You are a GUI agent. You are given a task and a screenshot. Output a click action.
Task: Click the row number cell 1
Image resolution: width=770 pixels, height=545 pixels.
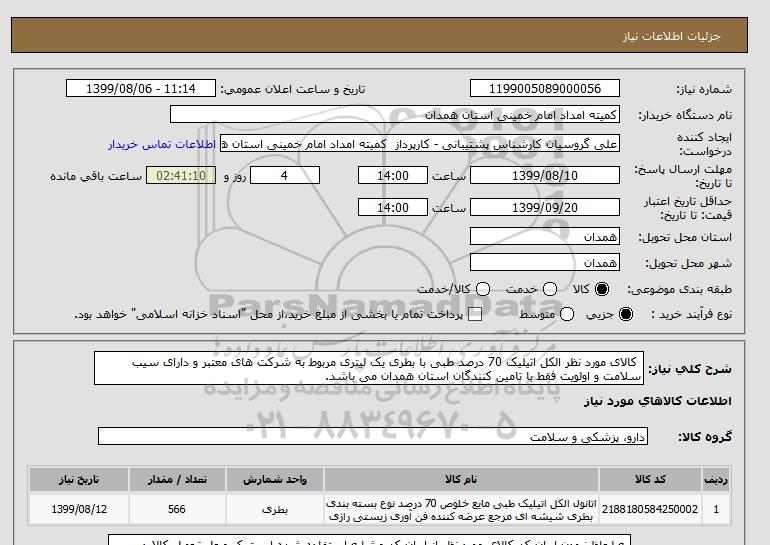716,509
